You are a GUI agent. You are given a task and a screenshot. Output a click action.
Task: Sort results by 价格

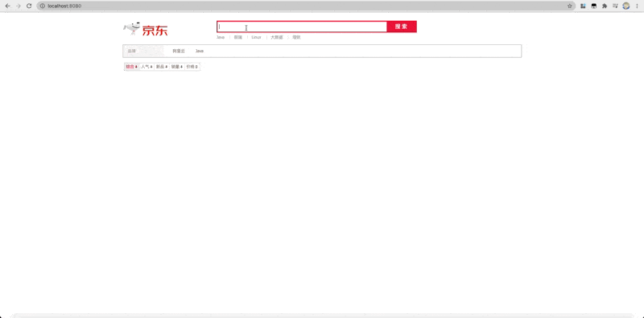[x=192, y=67]
